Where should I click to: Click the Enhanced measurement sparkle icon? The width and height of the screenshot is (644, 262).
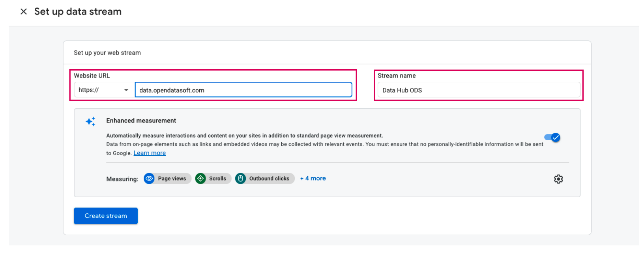pyautogui.click(x=90, y=121)
